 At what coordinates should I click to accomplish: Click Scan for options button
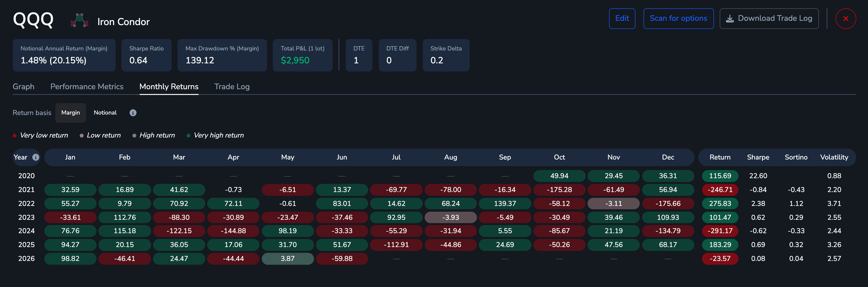click(x=678, y=18)
